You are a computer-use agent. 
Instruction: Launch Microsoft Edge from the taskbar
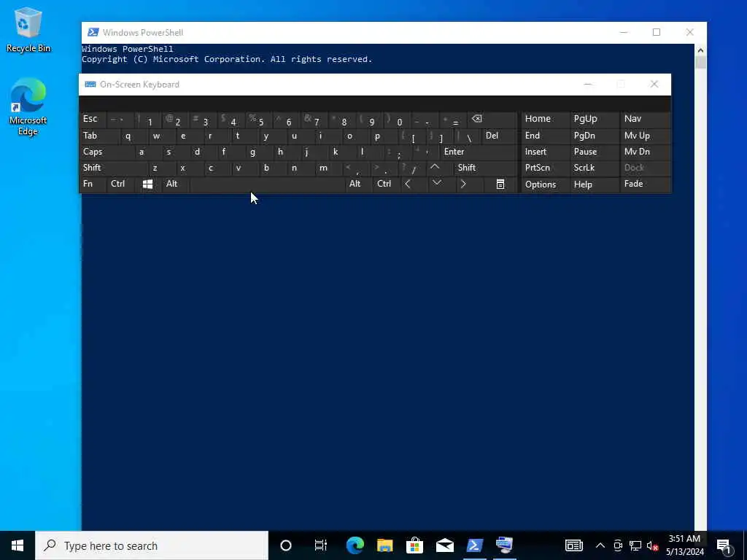[x=355, y=545]
